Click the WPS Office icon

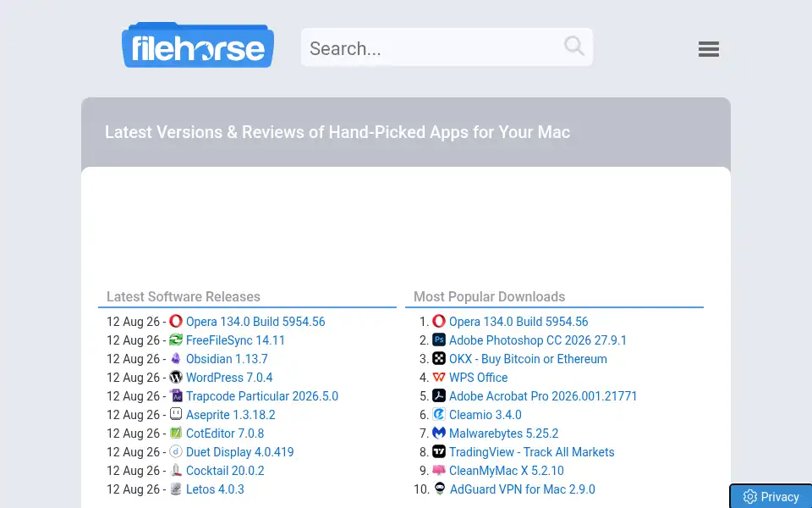(x=439, y=377)
